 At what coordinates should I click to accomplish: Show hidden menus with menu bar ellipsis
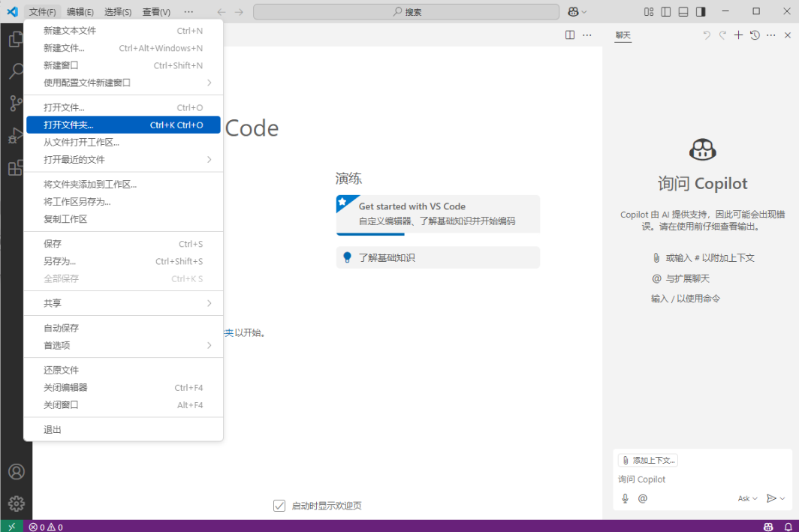(188, 12)
